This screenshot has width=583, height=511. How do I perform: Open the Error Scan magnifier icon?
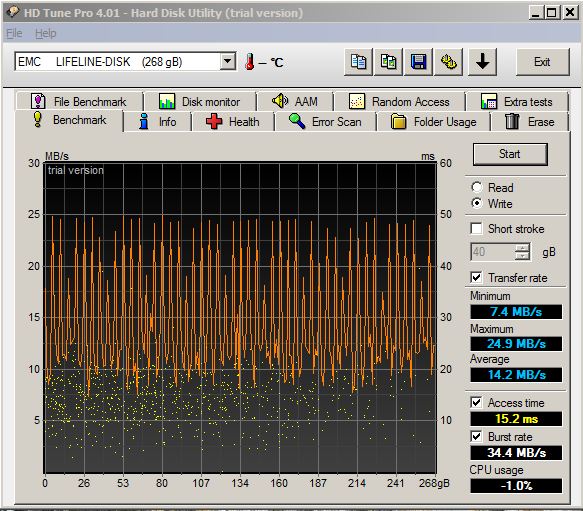point(297,121)
